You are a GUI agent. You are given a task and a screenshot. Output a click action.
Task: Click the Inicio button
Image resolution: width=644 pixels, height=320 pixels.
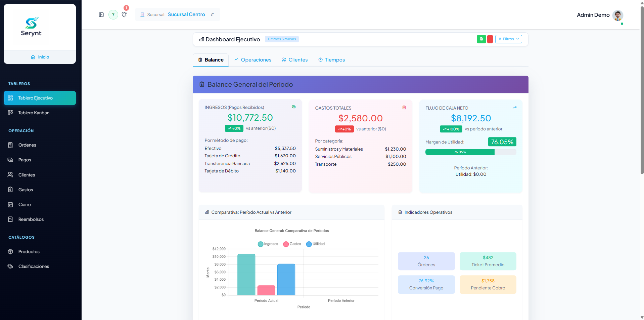(40, 57)
